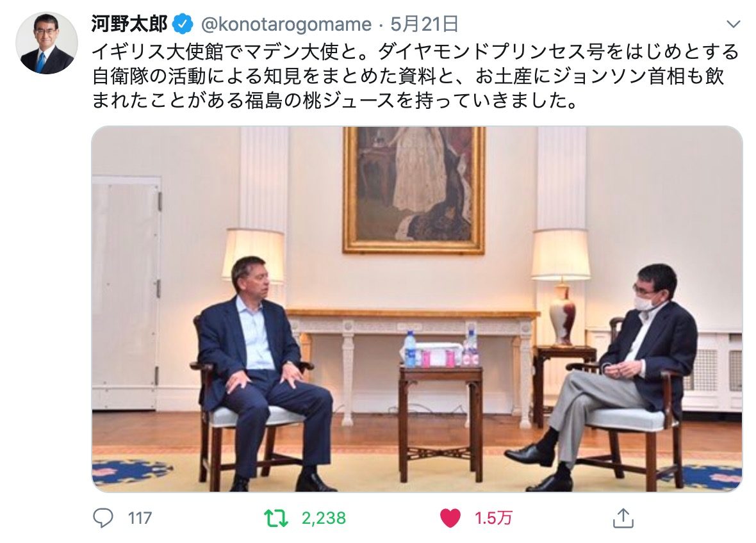Open the 河野太郎 display name link
Screen dimensions: 756x543
tap(129, 24)
